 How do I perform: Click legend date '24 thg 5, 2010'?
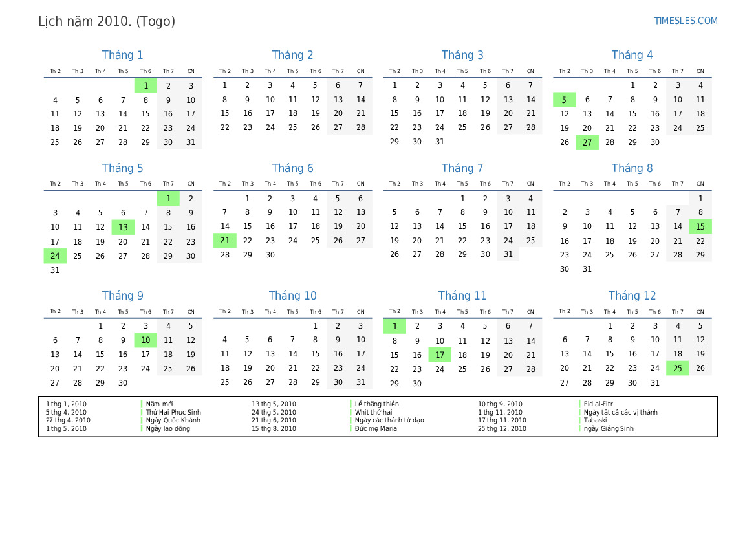pyautogui.click(x=274, y=413)
